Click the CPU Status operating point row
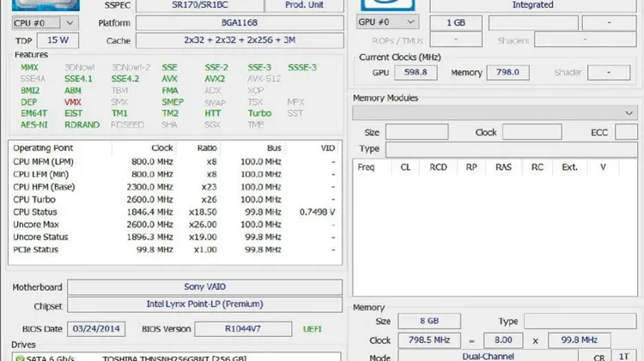 [x=175, y=212]
